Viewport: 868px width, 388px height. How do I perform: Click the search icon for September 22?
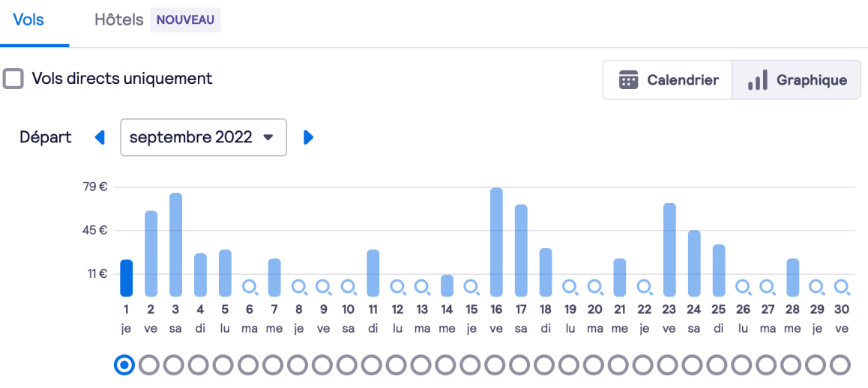click(644, 286)
